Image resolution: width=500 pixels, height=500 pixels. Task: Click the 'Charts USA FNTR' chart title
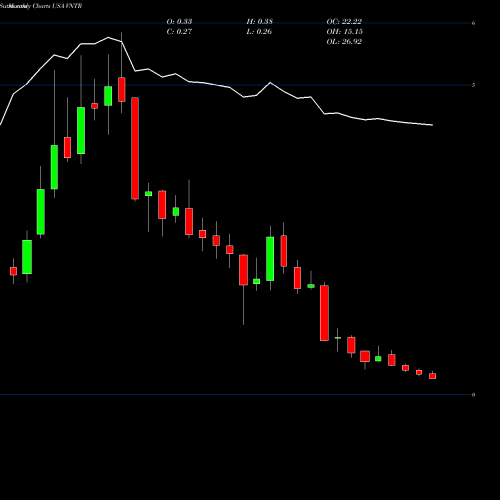point(57,6)
